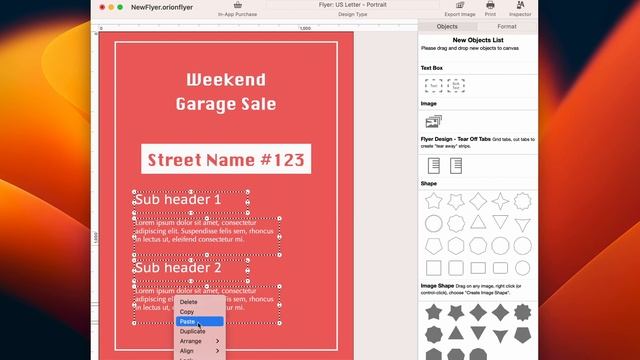The width and height of the screenshot is (640, 360).
Task: Pick the filled upward triangle image shape
Action: pos(456,334)
